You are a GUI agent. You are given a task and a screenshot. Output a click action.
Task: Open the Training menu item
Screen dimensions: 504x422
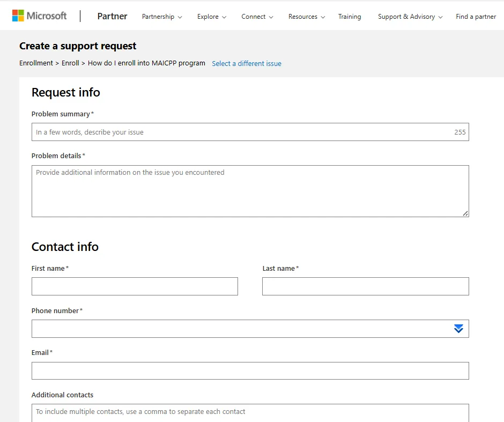click(350, 17)
